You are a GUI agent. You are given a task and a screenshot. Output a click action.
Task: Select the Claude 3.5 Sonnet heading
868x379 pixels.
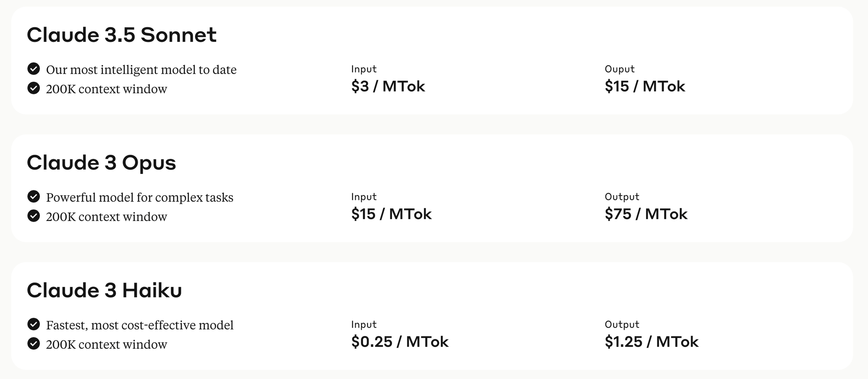[x=122, y=35]
